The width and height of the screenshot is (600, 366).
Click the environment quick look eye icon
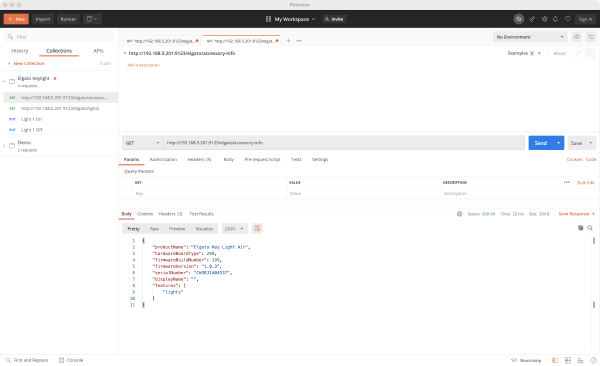[x=577, y=37]
